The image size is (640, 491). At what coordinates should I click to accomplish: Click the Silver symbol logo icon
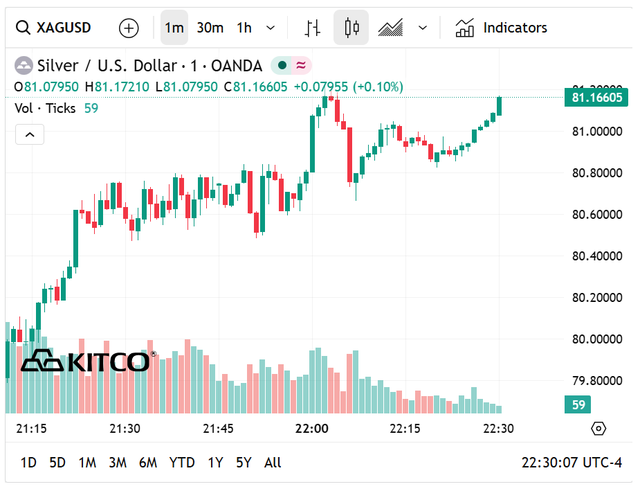pyautogui.click(x=24, y=65)
